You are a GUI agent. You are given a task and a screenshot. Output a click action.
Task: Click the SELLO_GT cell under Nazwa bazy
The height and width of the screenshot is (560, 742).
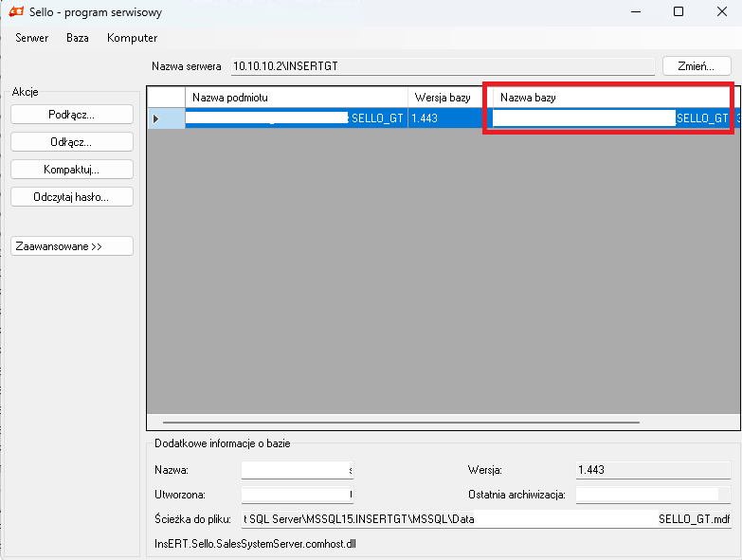[611, 118]
